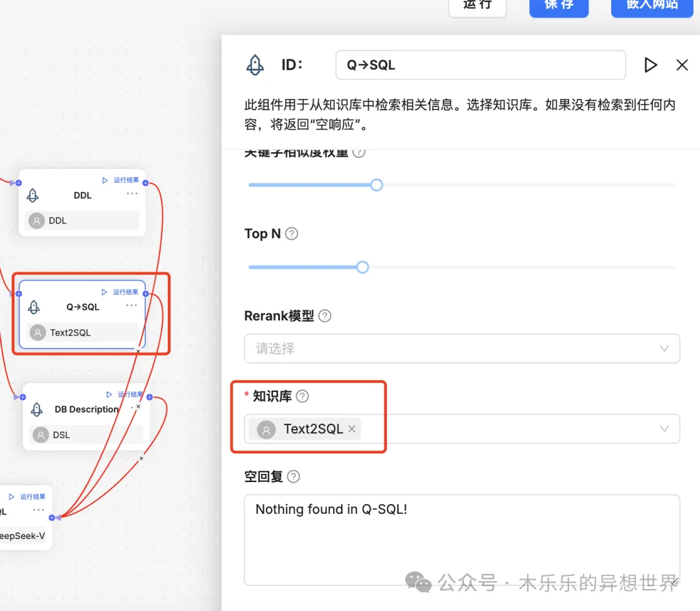Open Rerank模型 help question icon

click(325, 316)
